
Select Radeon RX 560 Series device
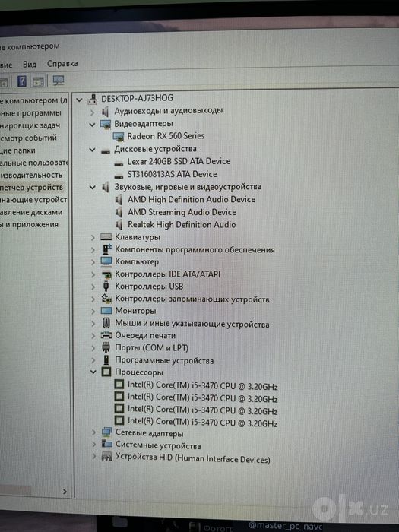point(166,136)
